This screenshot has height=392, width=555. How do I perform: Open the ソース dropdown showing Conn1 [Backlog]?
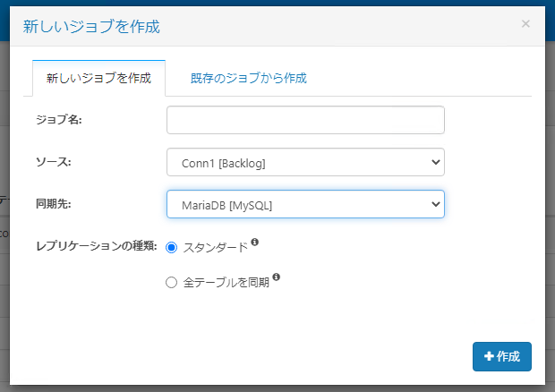click(x=295, y=162)
